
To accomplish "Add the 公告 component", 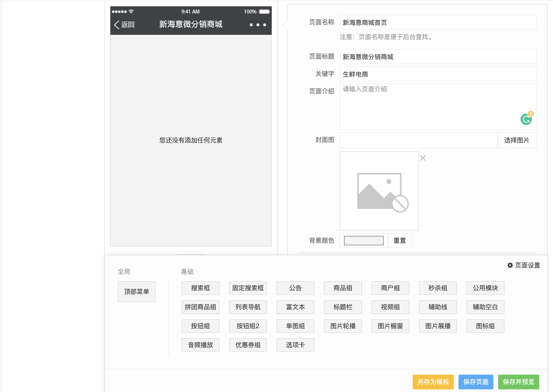I will tap(295, 288).
